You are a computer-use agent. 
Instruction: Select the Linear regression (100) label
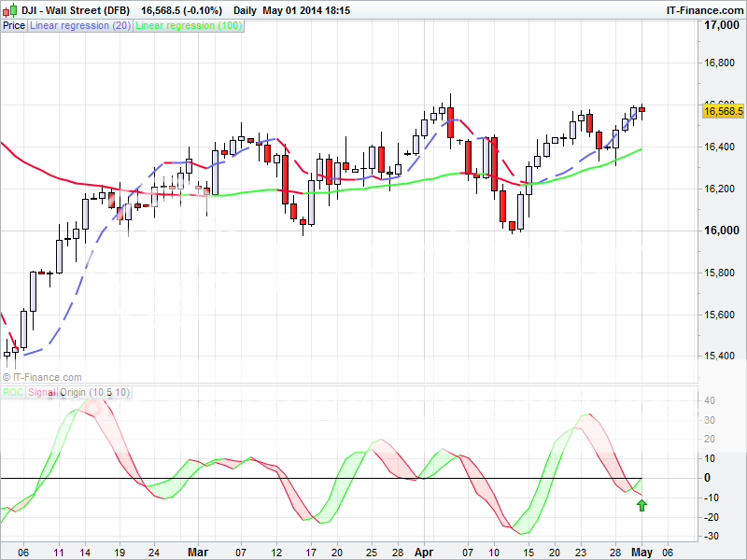tap(189, 26)
